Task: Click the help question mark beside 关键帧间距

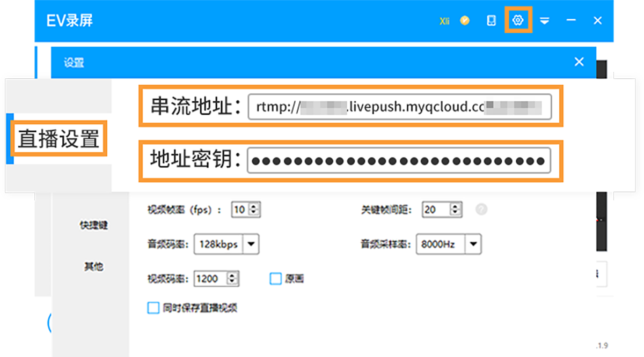Action: (481, 210)
